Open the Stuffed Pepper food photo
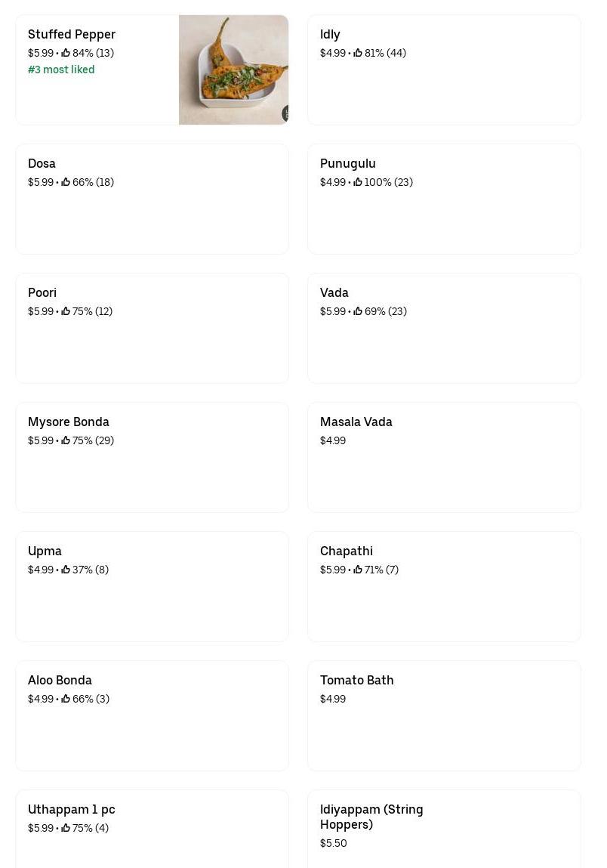The image size is (607, 868). tap(233, 70)
